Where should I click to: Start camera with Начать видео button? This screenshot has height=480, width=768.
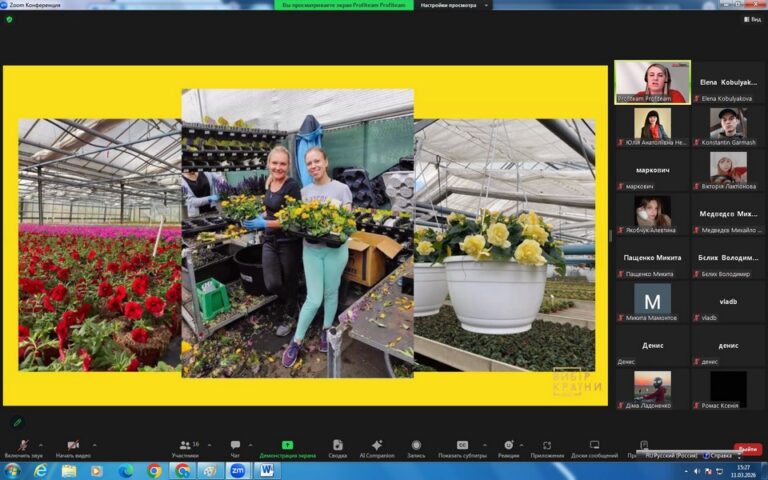(72, 446)
